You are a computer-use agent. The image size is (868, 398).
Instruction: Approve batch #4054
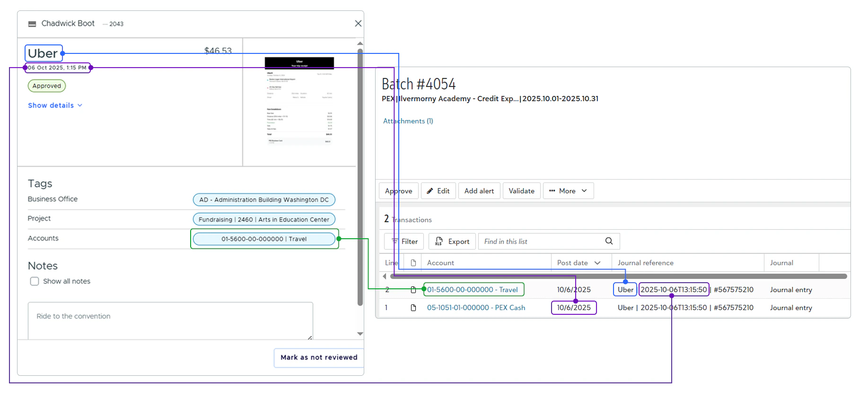[x=398, y=191]
